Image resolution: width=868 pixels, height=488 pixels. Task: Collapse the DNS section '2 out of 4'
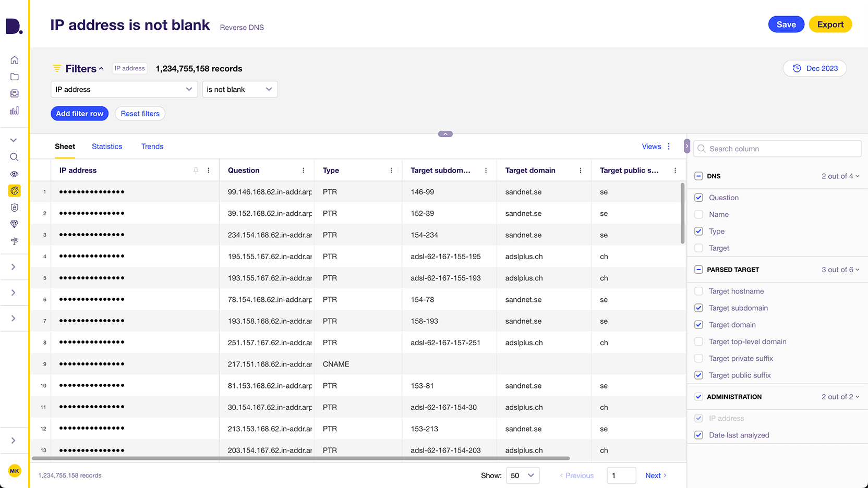tap(840, 176)
